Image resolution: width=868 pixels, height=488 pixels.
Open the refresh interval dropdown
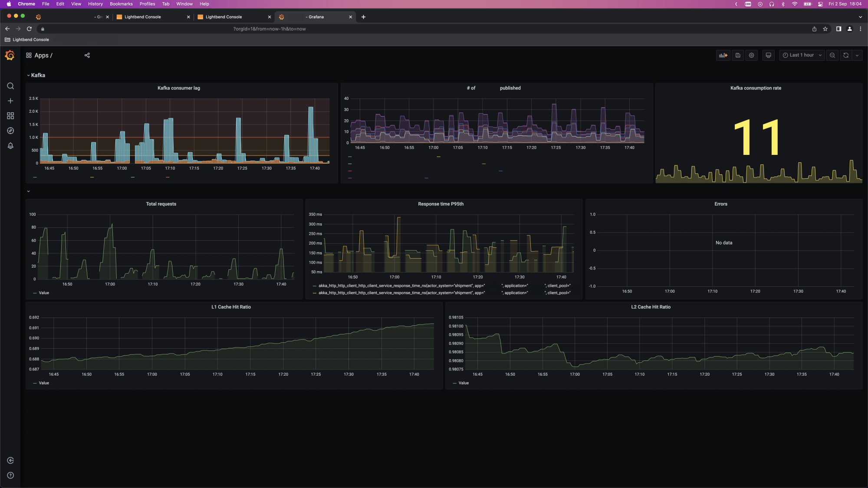[x=857, y=55]
